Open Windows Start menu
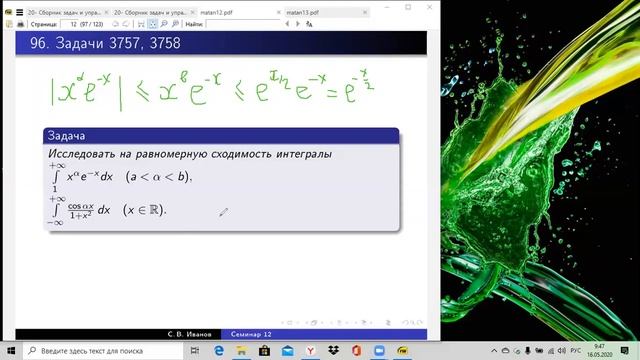 [x=11, y=351]
